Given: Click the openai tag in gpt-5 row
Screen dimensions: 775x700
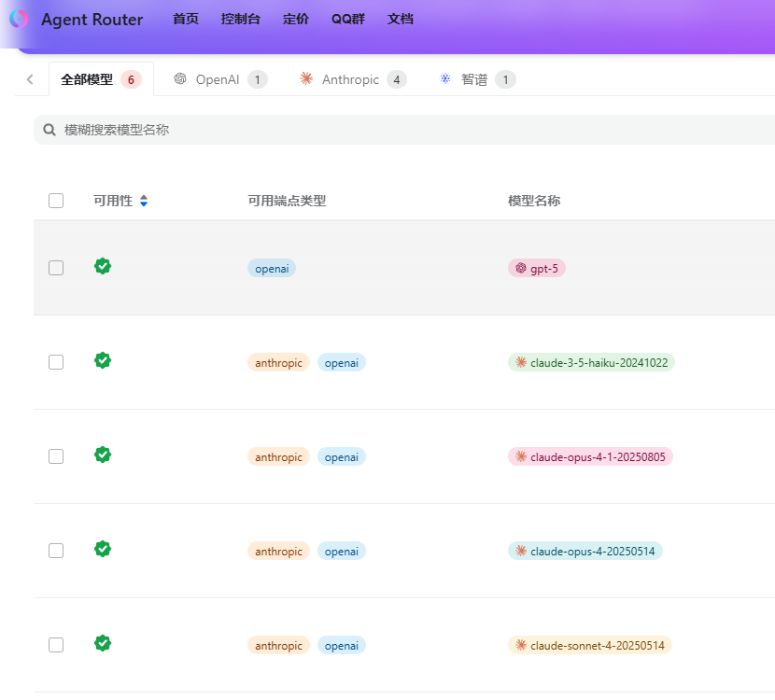Looking at the screenshot, I should 272,268.
